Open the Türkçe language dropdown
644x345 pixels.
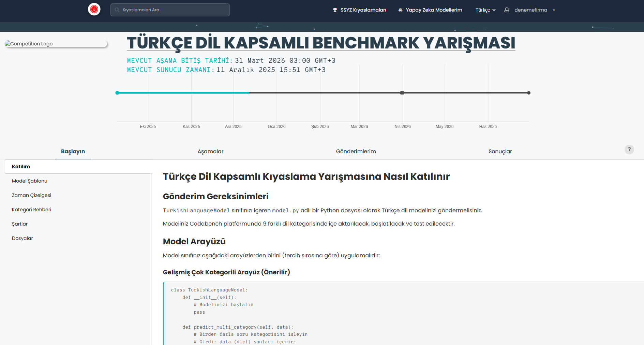[485, 10]
